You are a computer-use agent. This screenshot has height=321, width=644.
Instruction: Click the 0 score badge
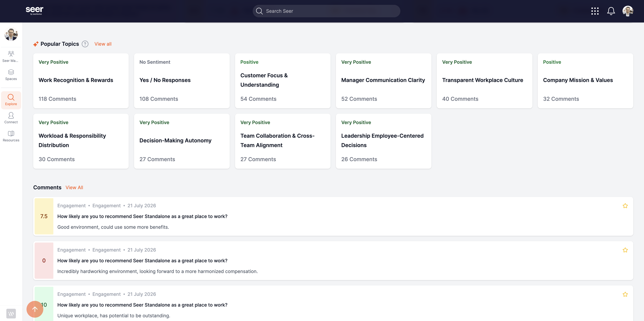click(x=44, y=261)
